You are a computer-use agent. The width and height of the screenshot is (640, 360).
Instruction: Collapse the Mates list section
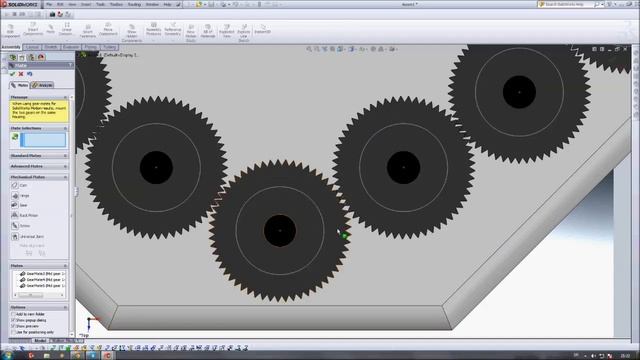(65, 266)
